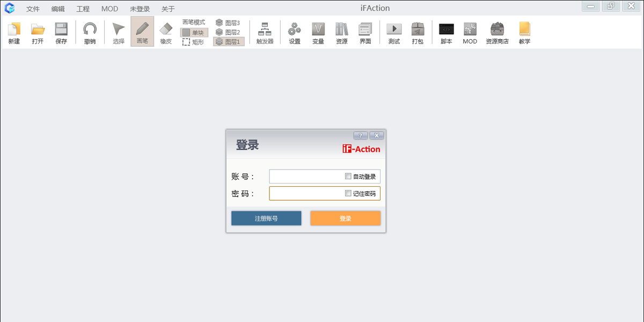This screenshot has height=322, width=644.
Task: Click the 密码 input field
Action: pos(325,193)
